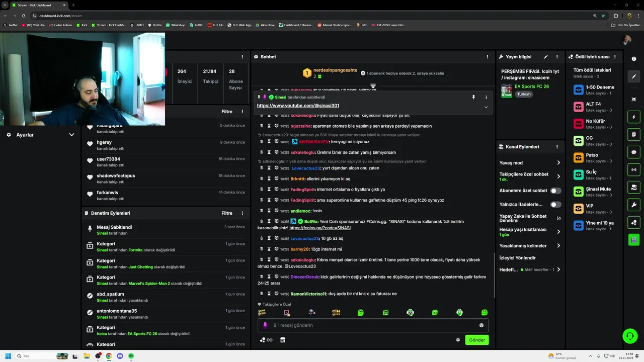The height and width of the screenshot is (362, 644).
Task: Edit stream info with pencil icon
Action: click(545, 57)
